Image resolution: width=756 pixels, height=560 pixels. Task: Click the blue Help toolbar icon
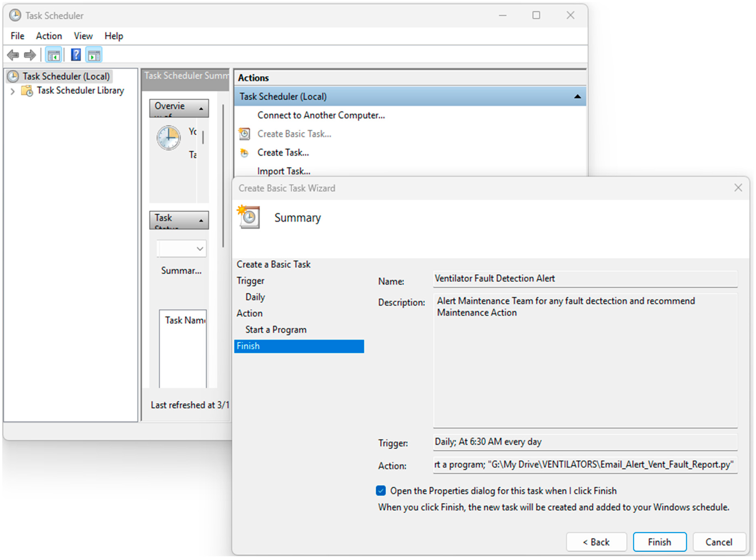(75, 55)
